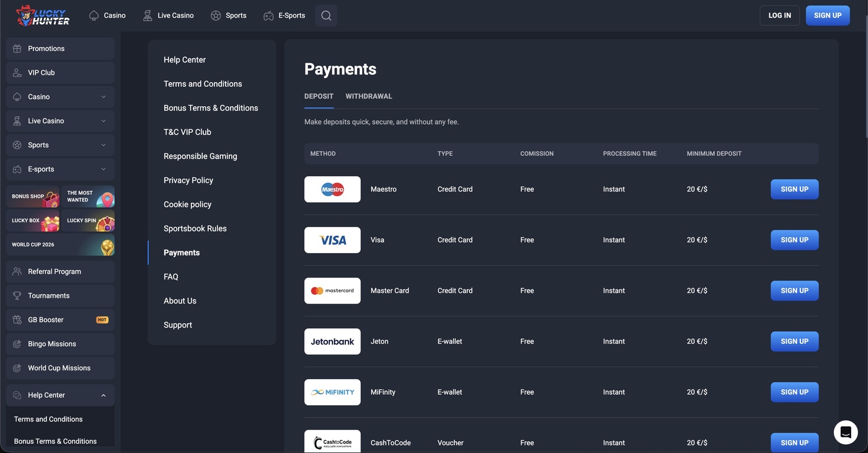The height and width of the screenshot is (453, 868).
Task: Click the Maestro card logo
Action: 332,189
